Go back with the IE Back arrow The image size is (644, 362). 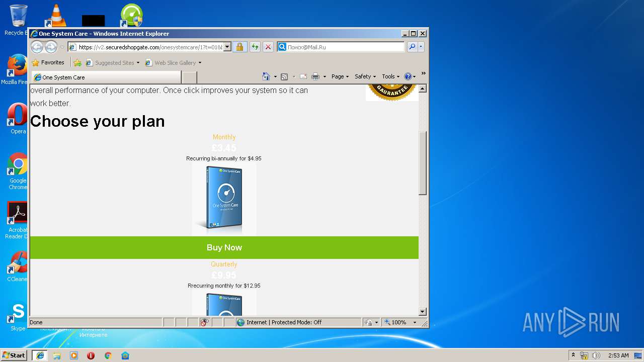[37, 47]
